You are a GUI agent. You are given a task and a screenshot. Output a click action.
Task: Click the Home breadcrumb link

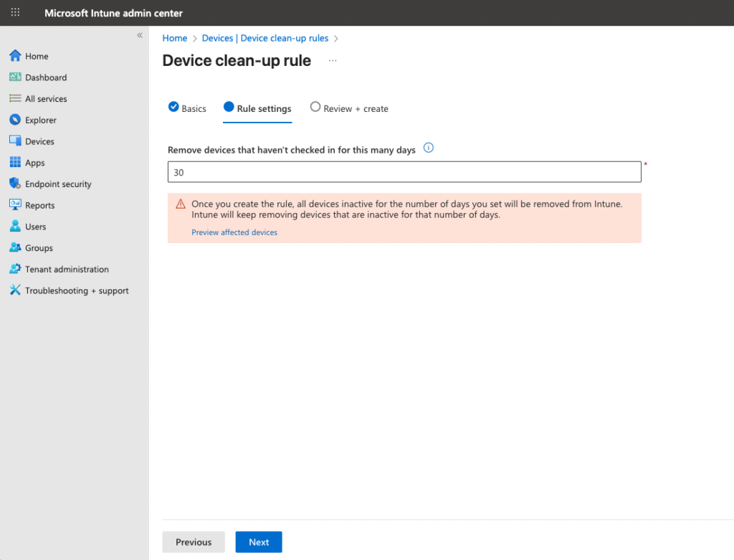175,38
